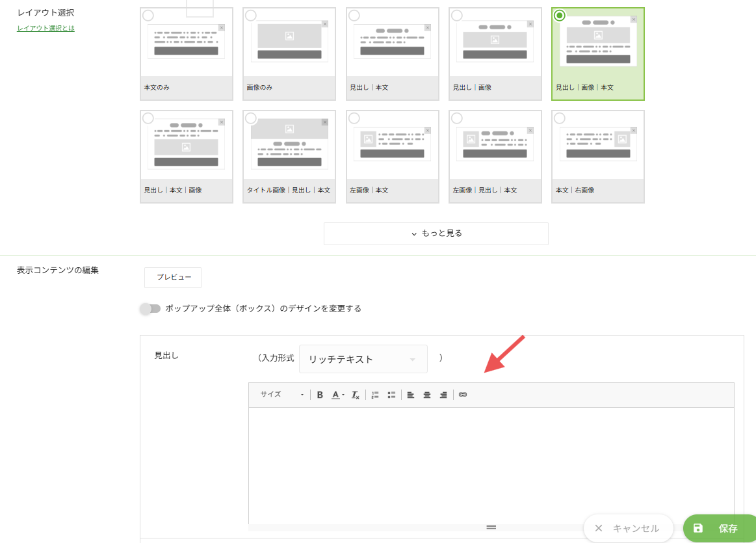This screenshot has height=543, width=756.
Task: Grab the editor resize handle bar
Action: 491,527
